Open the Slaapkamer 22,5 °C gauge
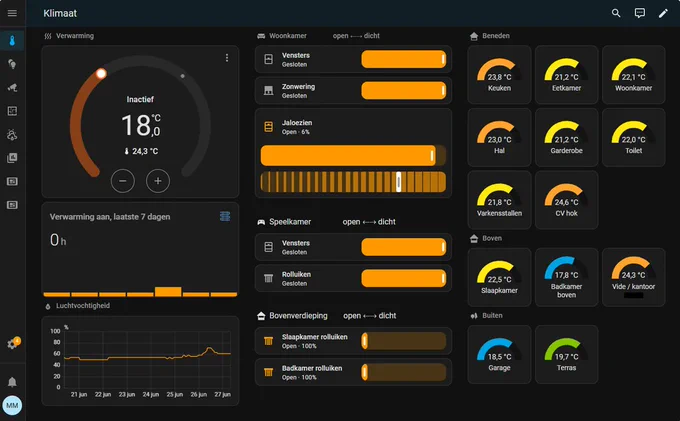Screen dimensions: 680x421 coord(499,277)
